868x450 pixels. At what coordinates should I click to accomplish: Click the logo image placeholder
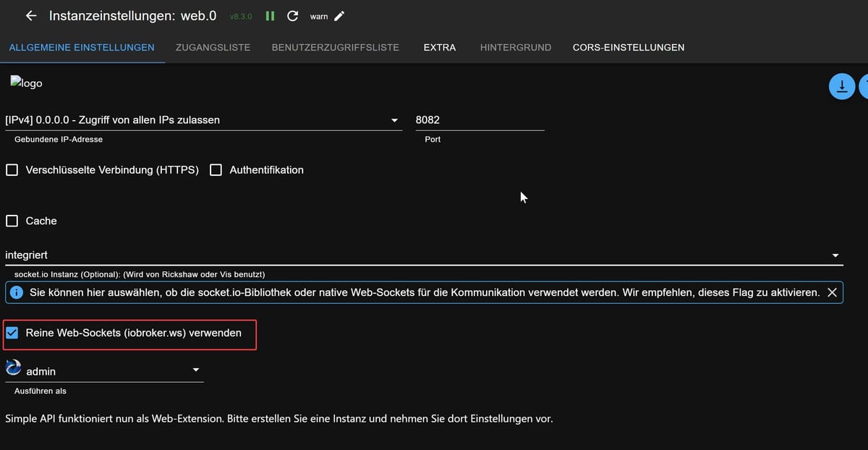[26, 83]
